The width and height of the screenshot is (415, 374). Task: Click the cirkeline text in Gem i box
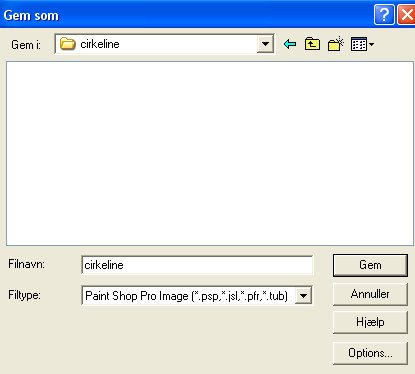[100, 44]
